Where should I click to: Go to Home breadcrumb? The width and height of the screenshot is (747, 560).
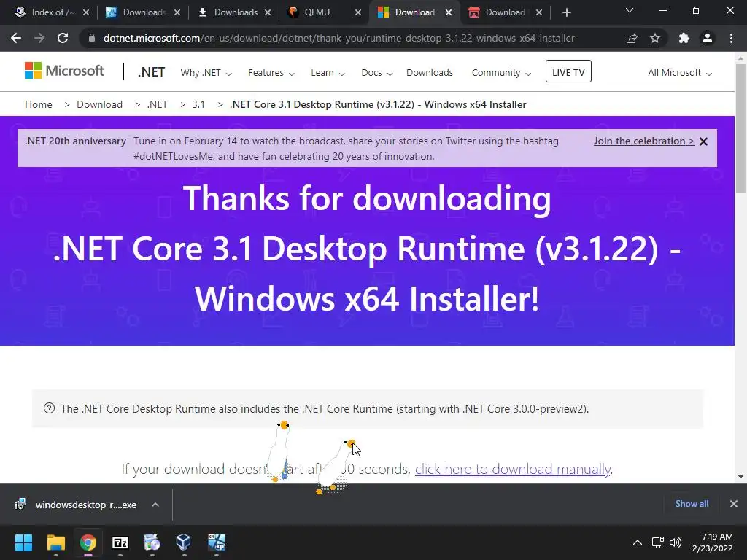[39, 104]
